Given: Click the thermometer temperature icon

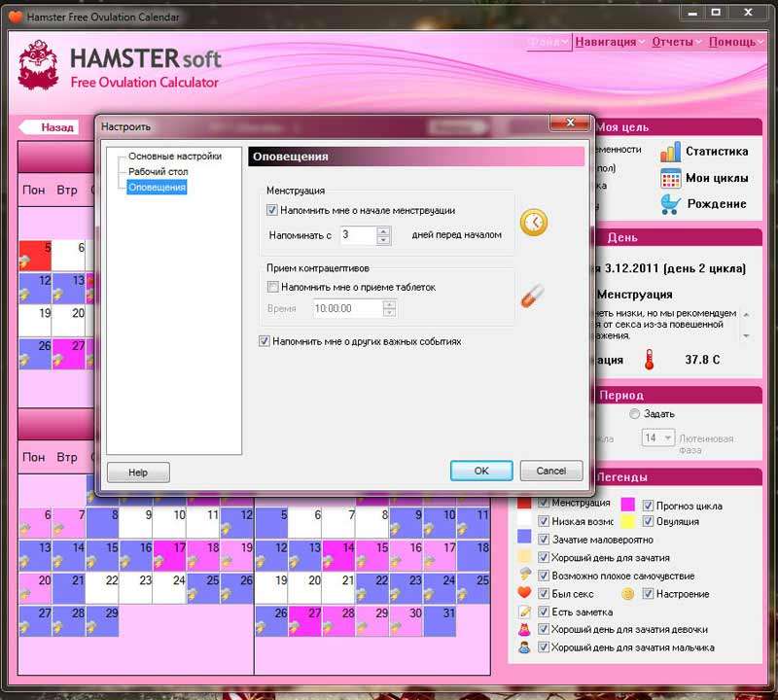Looking at the screenshot, I should tap(649, 360).
